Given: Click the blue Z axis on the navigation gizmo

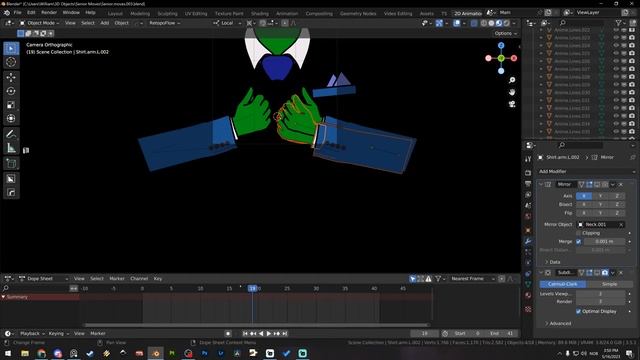Looking at the screenshot, I should coord(501,45).
